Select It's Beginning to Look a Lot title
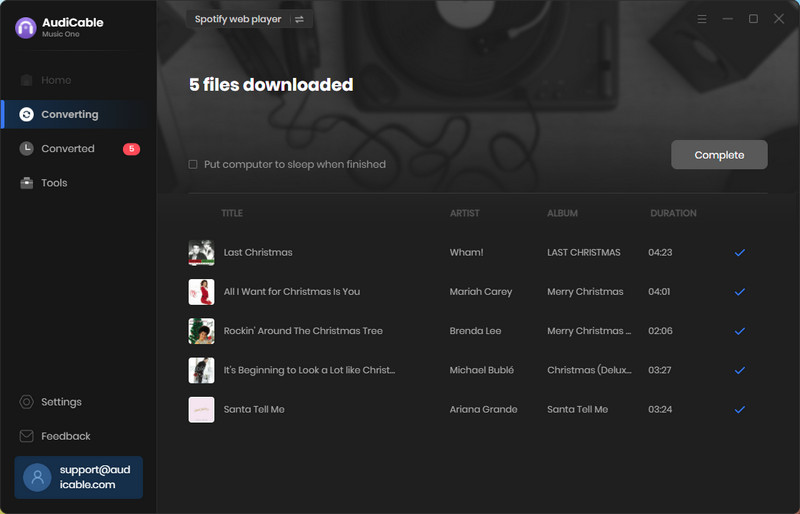This screenshot has width=800, height=514. (x=309, y=370)
